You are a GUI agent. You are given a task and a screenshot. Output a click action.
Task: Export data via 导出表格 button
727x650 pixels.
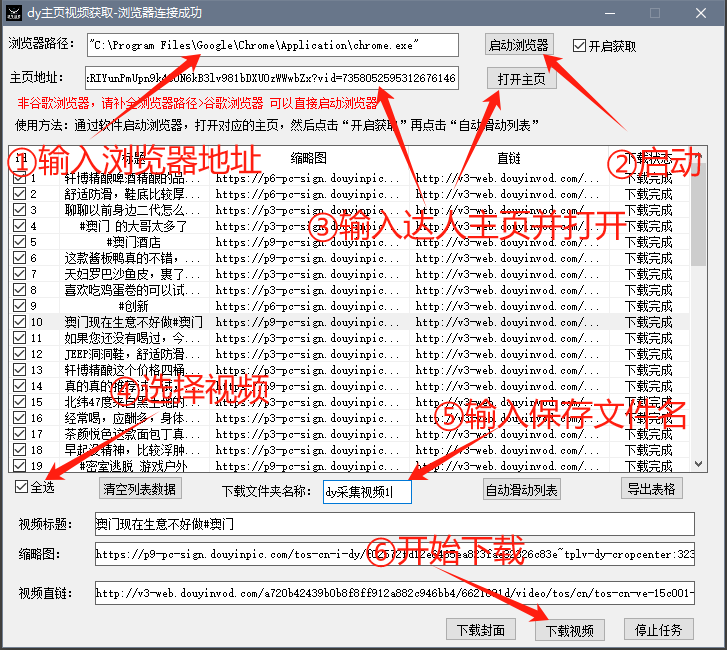(652, 489)
